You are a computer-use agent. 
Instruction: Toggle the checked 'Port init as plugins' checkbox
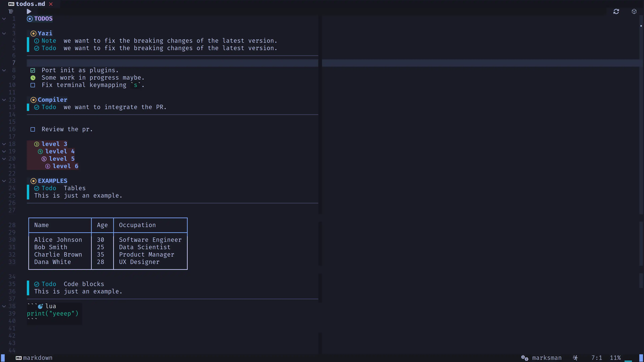click(33, 70)
